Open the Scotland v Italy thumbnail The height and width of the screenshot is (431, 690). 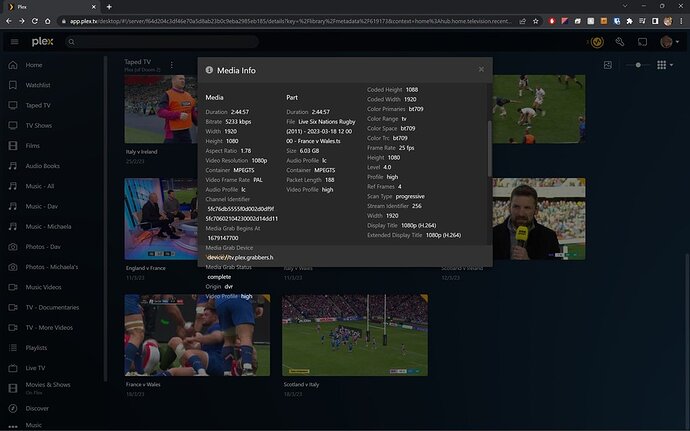point(355,335)
